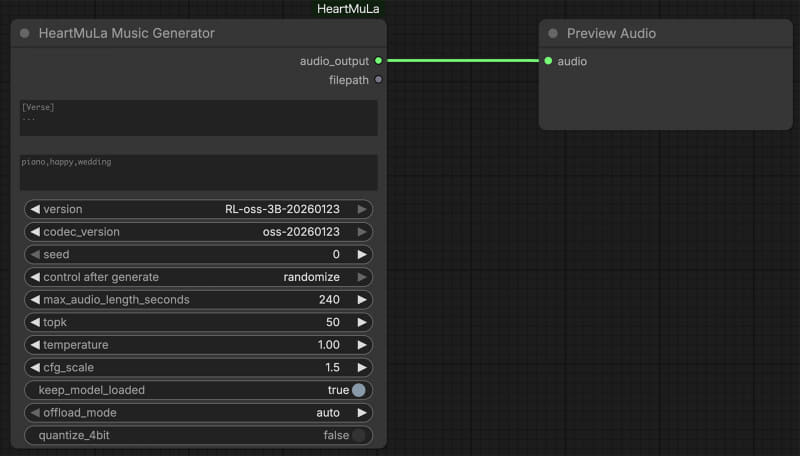Click the seed value 0

click(x=336, y=254)
